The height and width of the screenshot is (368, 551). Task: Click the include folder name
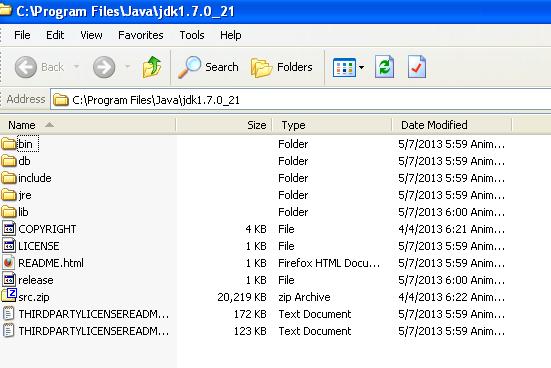coord(35,178)
